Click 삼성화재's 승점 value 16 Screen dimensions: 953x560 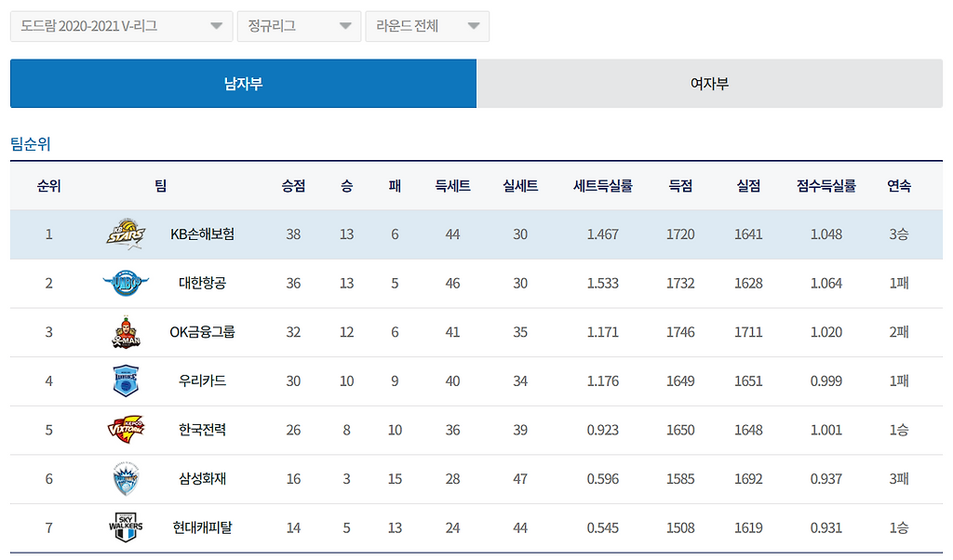tap(293, 479)
